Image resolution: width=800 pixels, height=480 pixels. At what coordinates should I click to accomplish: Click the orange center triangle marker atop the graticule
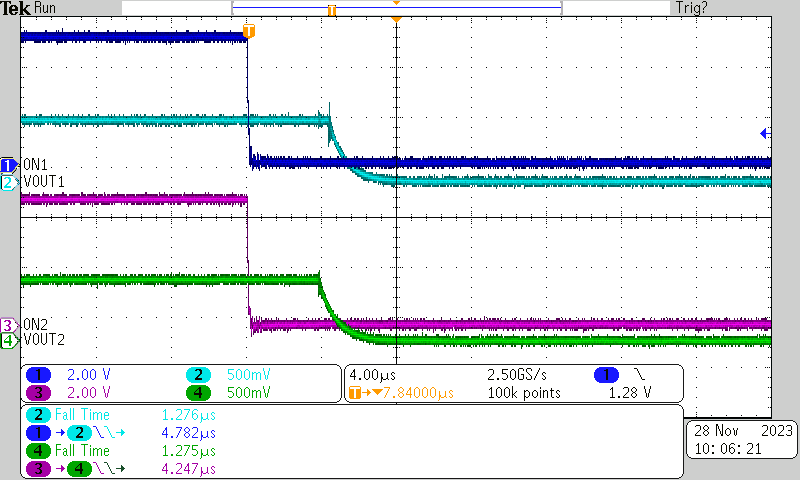[396, 19]
